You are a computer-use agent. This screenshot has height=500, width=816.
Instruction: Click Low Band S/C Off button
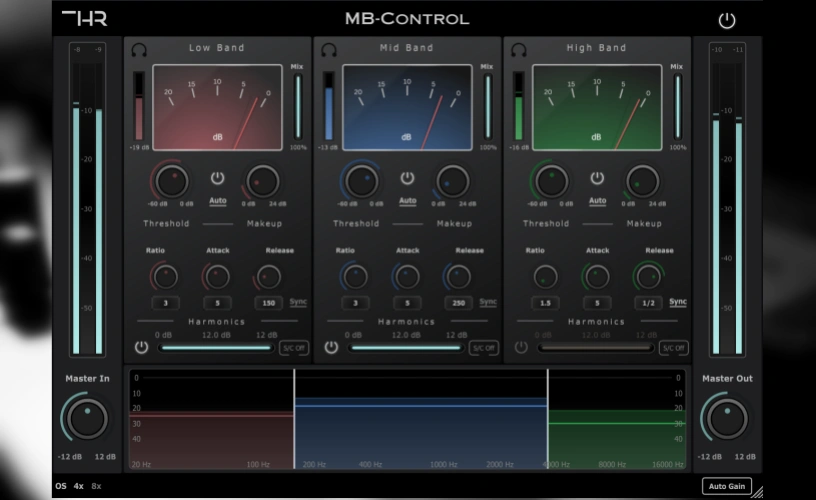coord(294,348)
